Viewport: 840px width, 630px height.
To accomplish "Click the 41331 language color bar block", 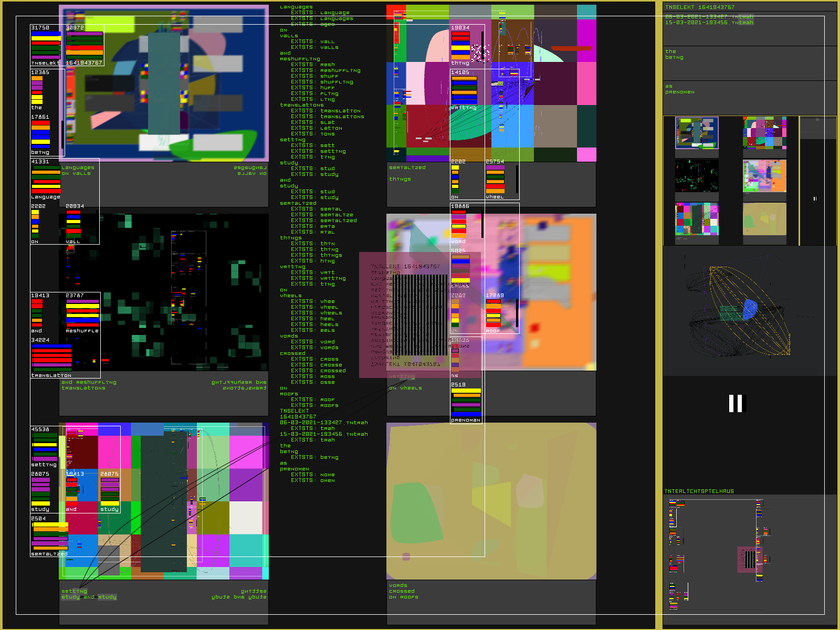I will [46, 180].
